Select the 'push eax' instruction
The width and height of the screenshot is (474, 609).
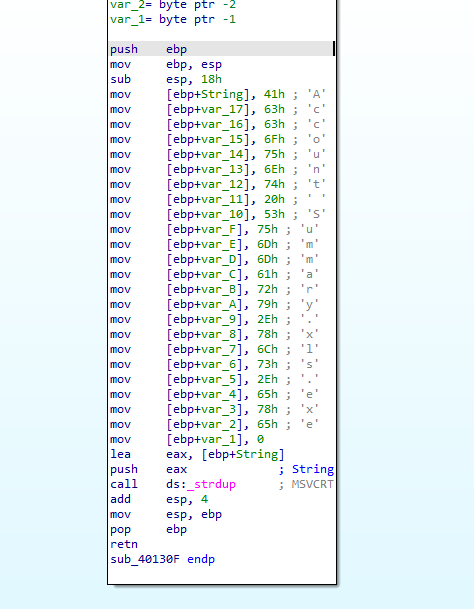(148, 470)
